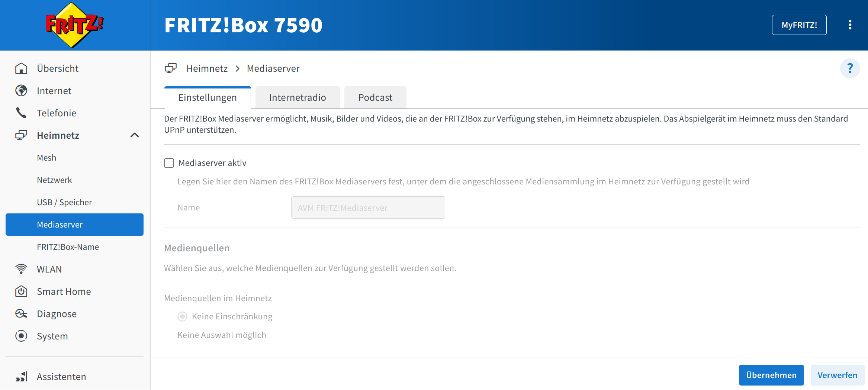Image resolution: width=868 pixels, height=390 pixels.
Task: Click the Übersicht house icon
Action: 21,68
